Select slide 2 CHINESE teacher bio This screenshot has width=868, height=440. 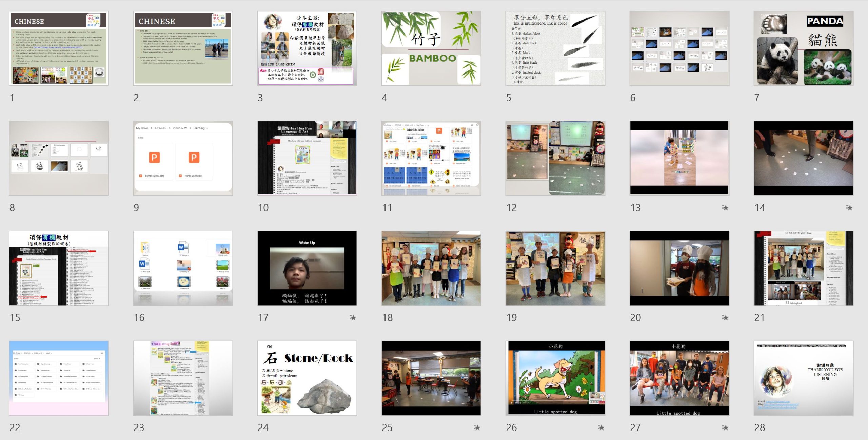[x=183, y=48]
